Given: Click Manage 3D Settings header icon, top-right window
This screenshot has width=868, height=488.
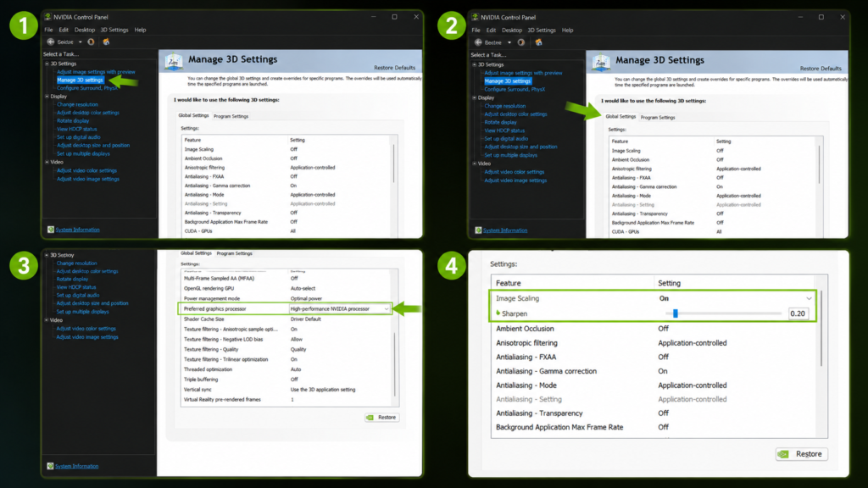Looking at the screenshot, I should (601, 63).
